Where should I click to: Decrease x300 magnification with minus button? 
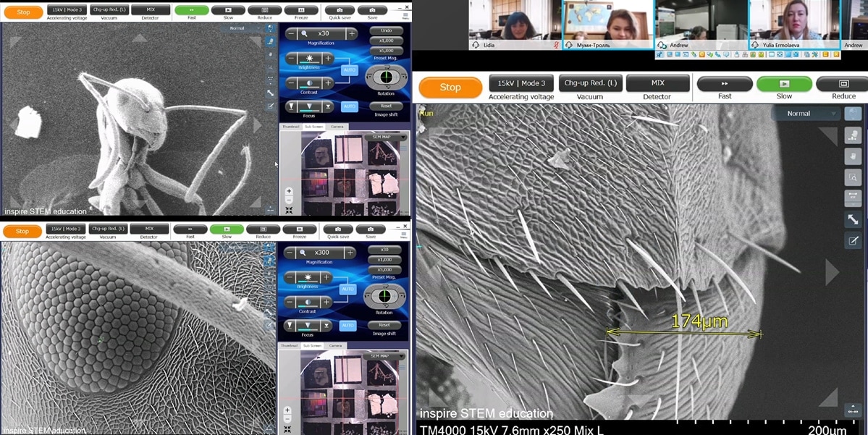pyautogui.click(x=291, y=253)
